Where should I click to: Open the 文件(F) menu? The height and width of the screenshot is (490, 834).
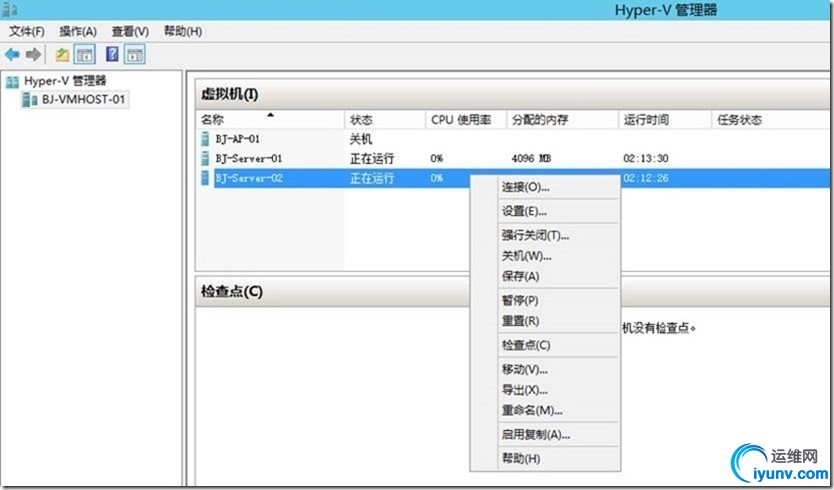27,31
